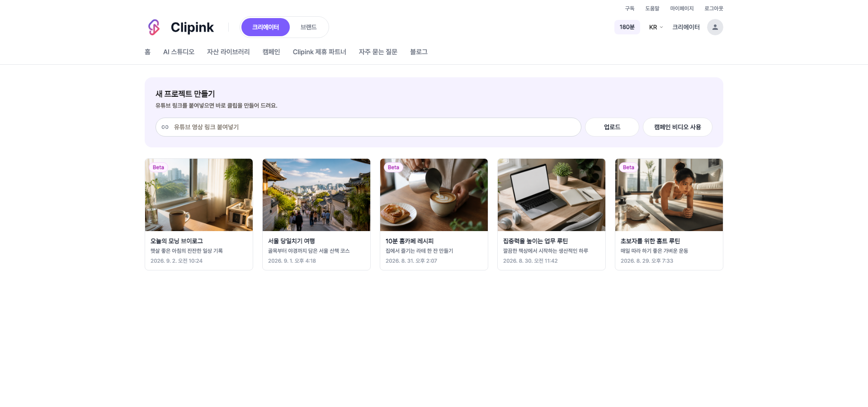868x407 pixels.
Task: Switch to 브랜드 mode toggle
Action: (x=308, y=27)
